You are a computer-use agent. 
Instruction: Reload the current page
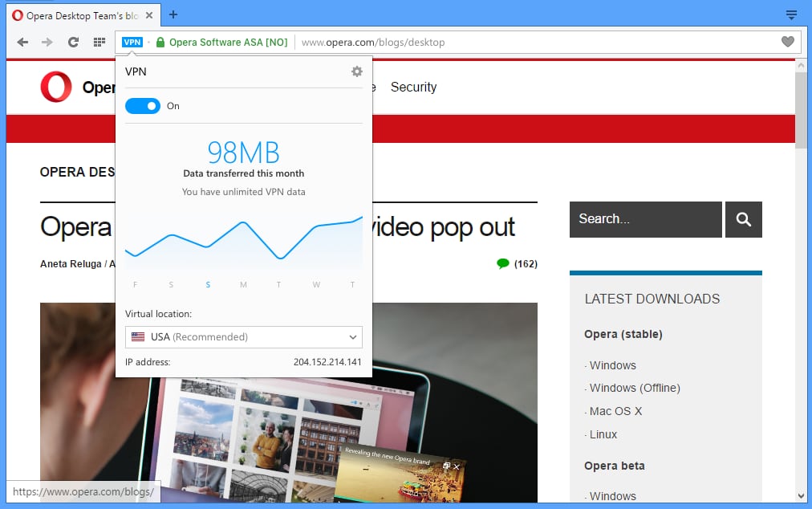point(73,42)
